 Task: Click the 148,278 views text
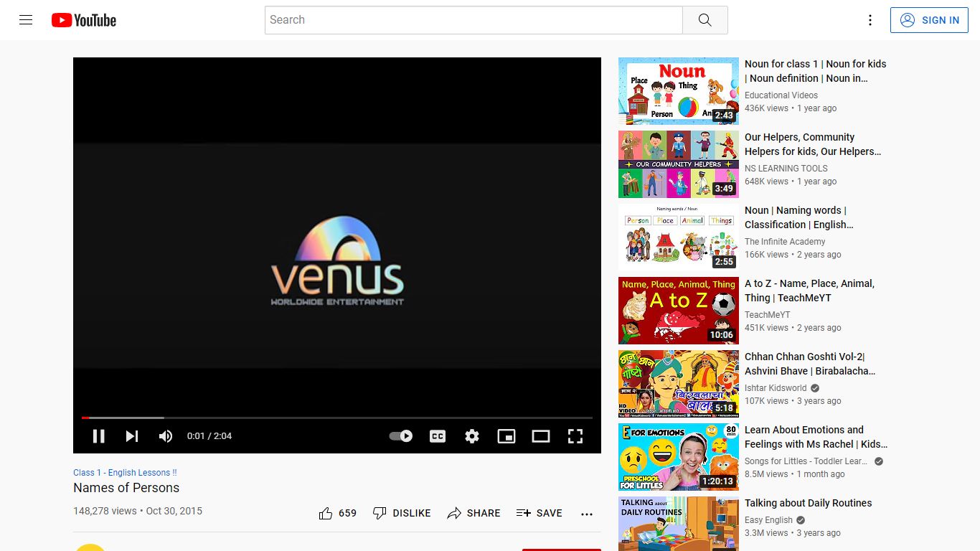(x=105, y=511)
